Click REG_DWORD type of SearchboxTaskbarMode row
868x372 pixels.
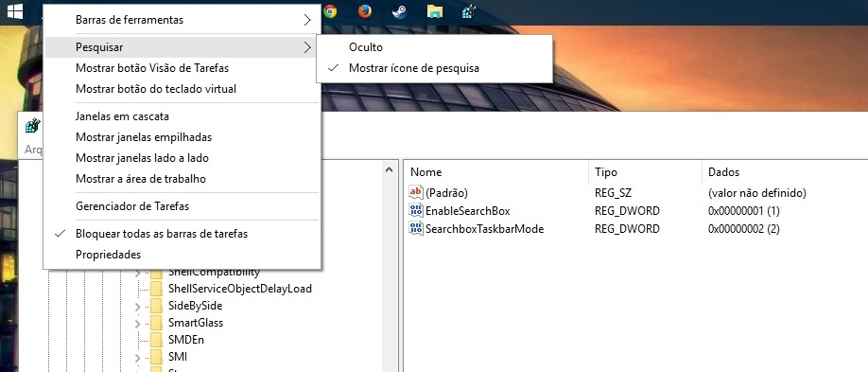[x=627, y=228]
